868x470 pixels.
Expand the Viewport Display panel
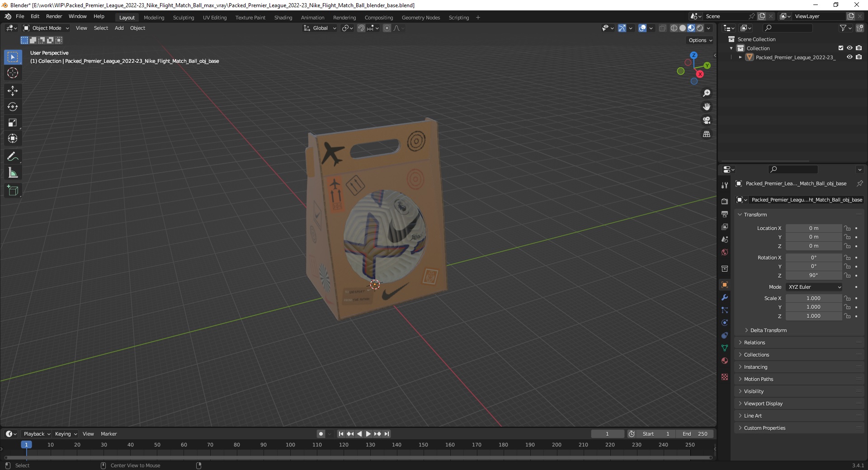click(763, 404)
